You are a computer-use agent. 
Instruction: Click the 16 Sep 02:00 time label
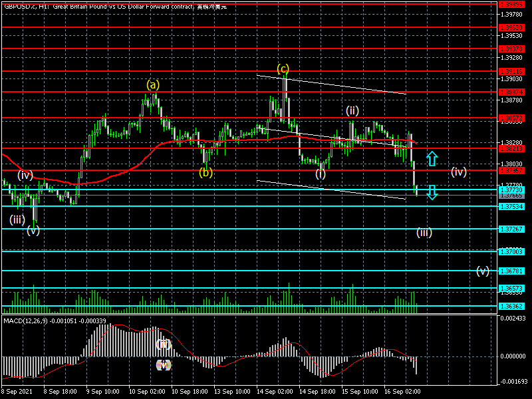[402, 391]
